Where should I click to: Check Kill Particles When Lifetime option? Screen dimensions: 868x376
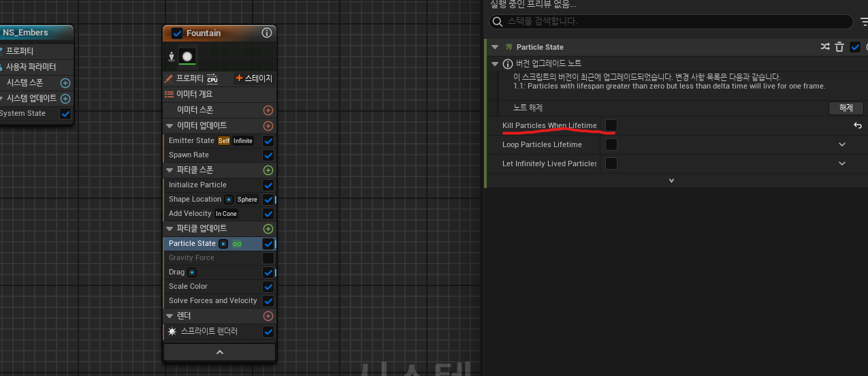click(x=611, y=125)
